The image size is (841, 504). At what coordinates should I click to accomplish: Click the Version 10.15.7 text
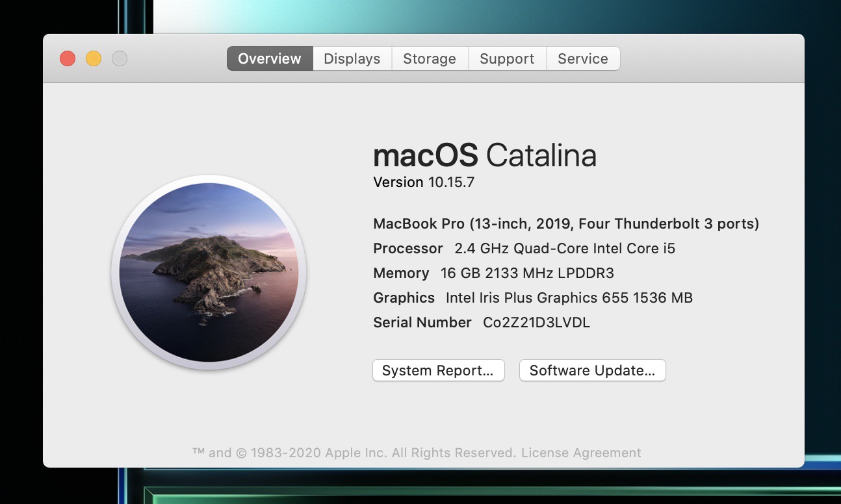click(x=424, y=182)
